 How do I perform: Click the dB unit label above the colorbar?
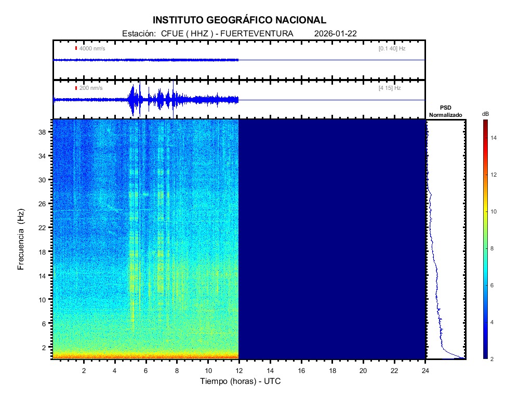click(485, 113)
